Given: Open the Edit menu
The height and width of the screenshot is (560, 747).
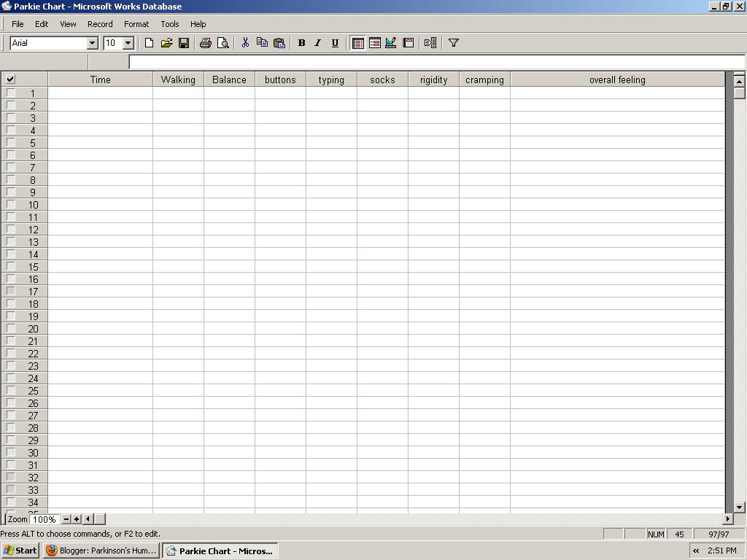Looking at the screenshot, I should coord(42,24).
